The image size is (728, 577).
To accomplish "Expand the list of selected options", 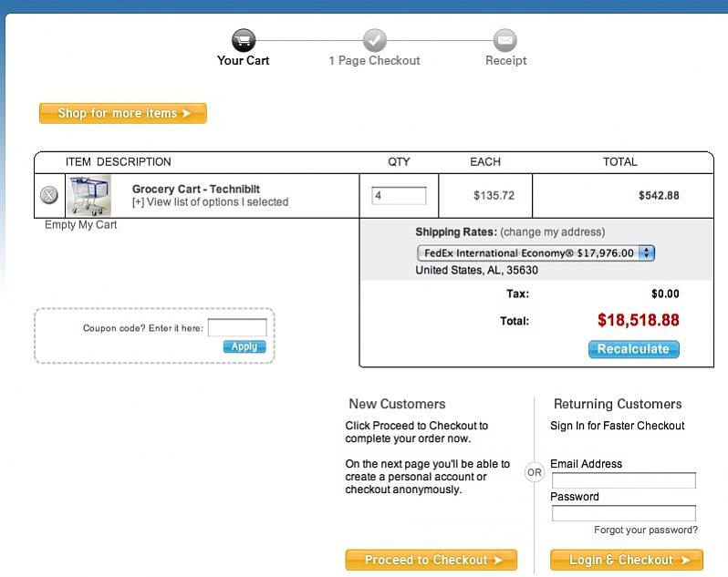I will [x=210, y=202].
